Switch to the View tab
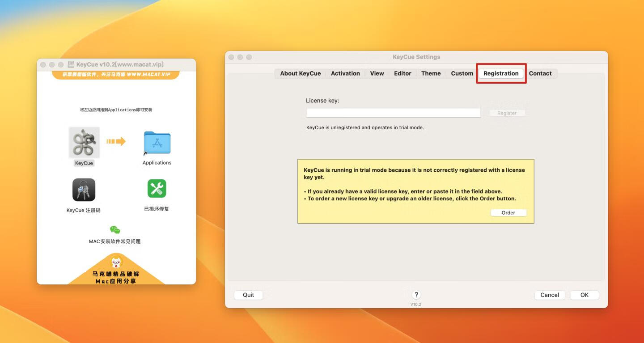The height and width of the screenshot is (343, 644). pos(377,73)
